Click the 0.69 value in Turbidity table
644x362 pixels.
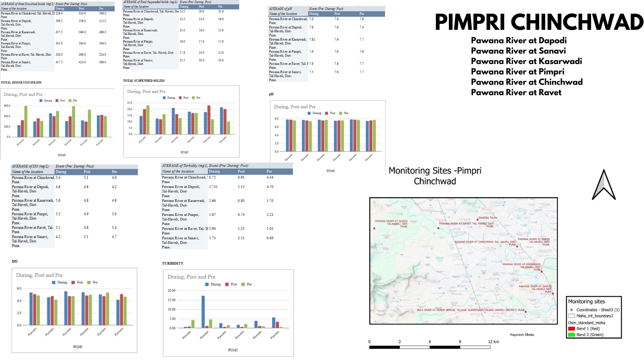(x=270, y=238)
